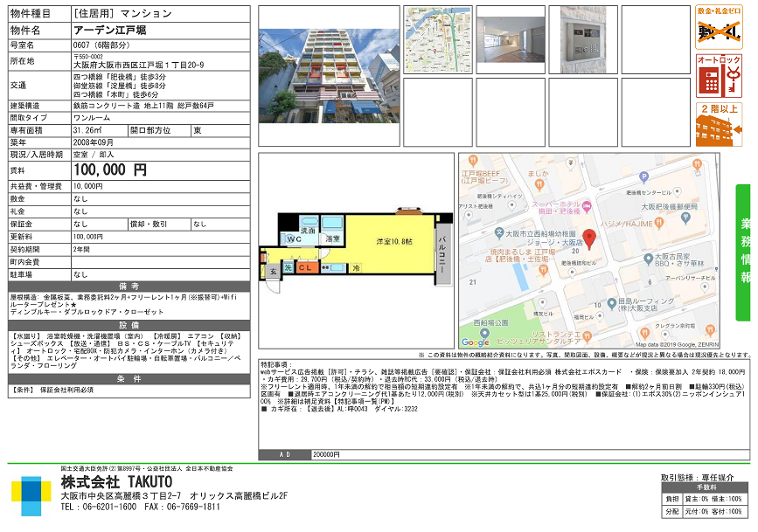Click the rent amount 100,000 円
The height and width of the screenshot is (532, 758).
click(110, 170)
